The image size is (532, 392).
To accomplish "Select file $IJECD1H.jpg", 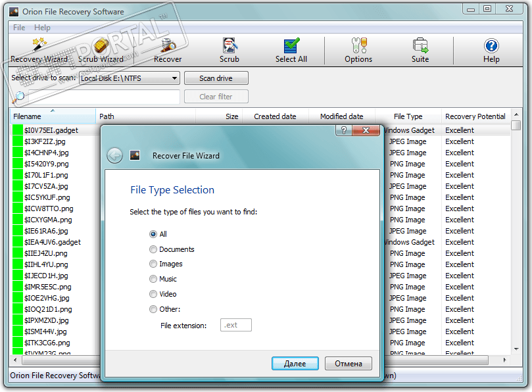I will pos(46,276).
